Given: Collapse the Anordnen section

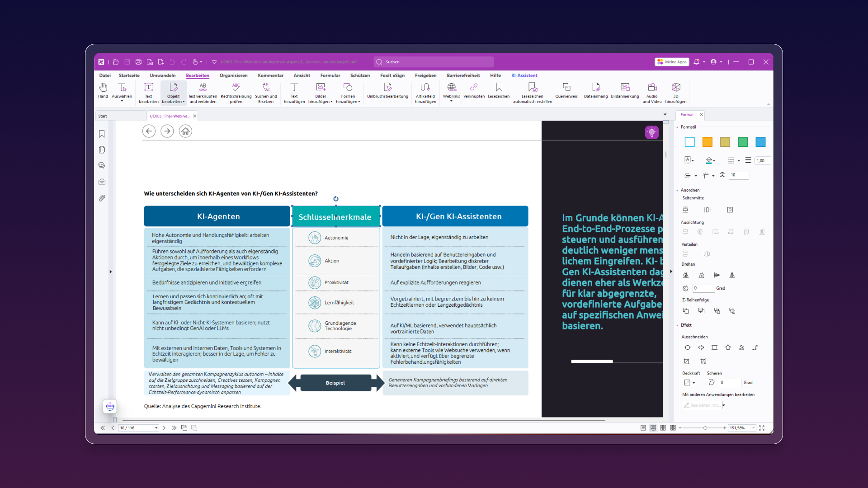Looking at the screenshot, I should (x=677, y=190).
